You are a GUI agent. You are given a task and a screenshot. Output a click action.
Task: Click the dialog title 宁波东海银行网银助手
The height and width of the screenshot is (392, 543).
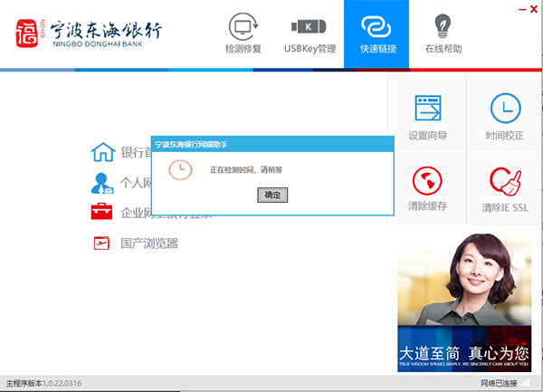tap(192, 145)
